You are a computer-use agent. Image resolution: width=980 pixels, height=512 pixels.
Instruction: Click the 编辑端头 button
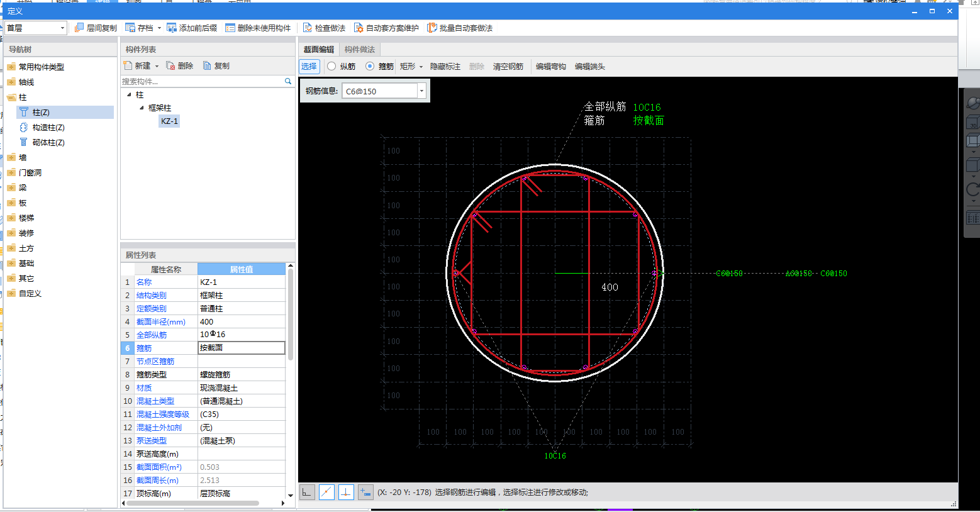(x=590, y=66)
